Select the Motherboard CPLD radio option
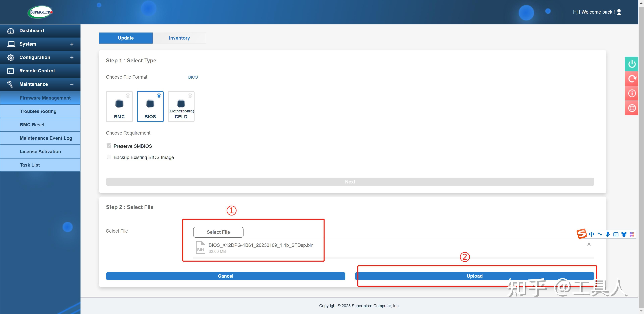This screenshot has width=644, height=314. (x=190, y=96)
